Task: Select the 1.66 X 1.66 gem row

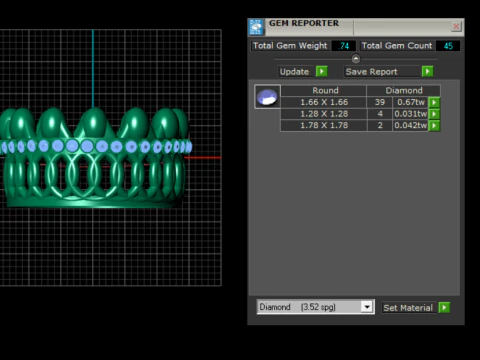Action: coord(360,102)
